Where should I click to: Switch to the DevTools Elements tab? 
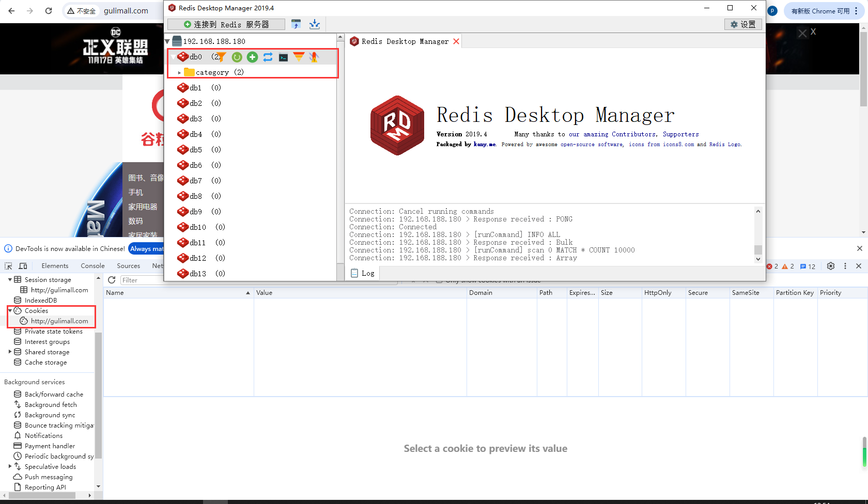coord(55,266)
